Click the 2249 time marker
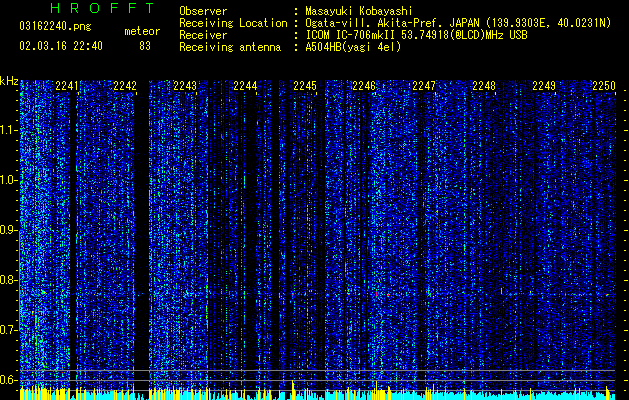 click(544, 86)
